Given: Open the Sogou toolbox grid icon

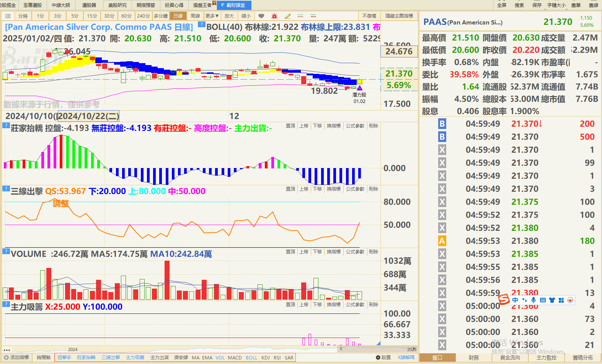Looking at the screenshot, I should click(561, 300).
